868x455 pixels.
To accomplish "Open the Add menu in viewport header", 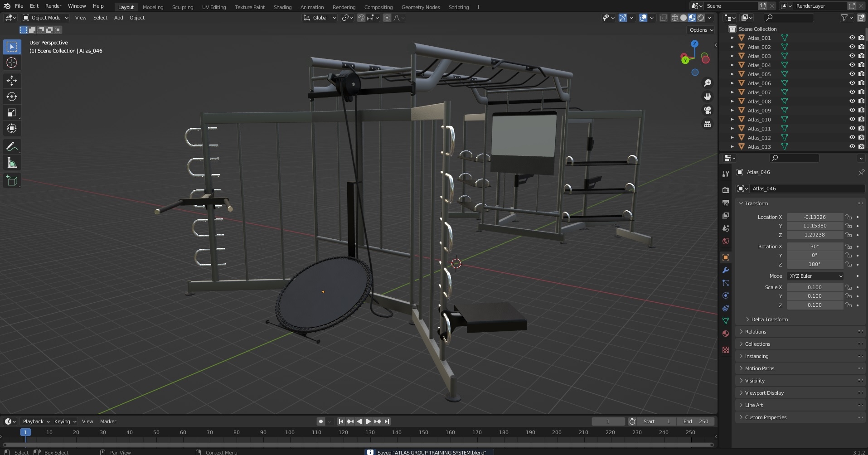I will pos(118,18).
